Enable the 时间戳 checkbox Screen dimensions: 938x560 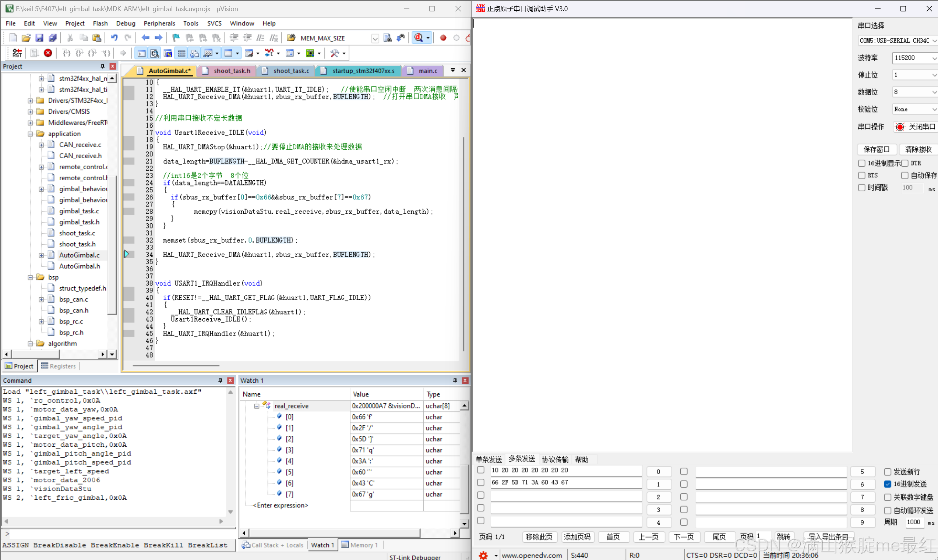click(862, 188)
